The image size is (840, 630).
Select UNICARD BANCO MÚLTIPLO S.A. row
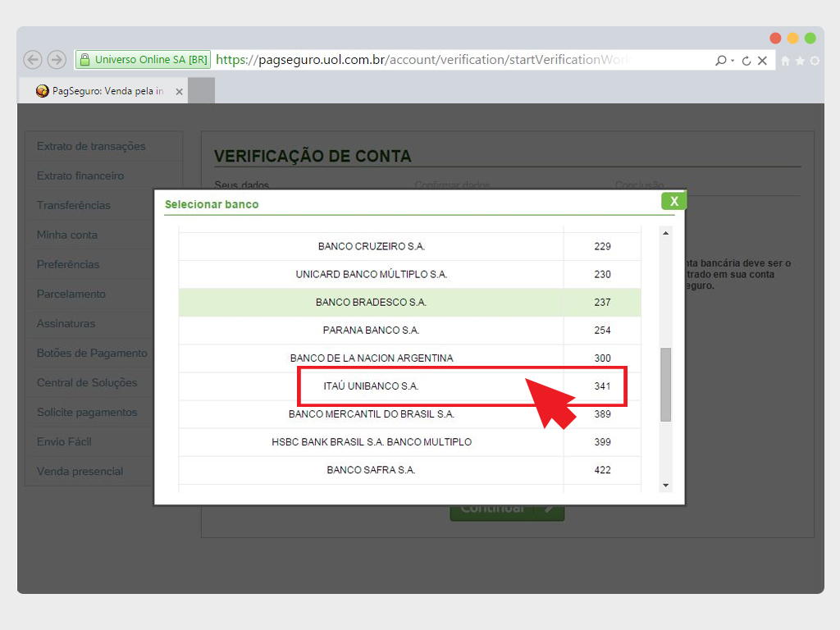[410, 274]
